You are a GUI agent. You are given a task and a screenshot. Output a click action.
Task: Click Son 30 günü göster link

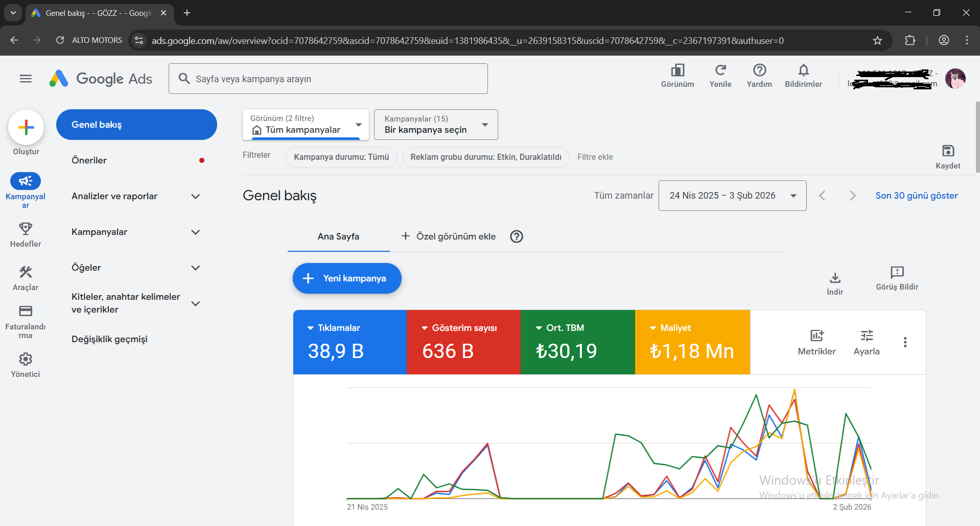tap(917, 196)
